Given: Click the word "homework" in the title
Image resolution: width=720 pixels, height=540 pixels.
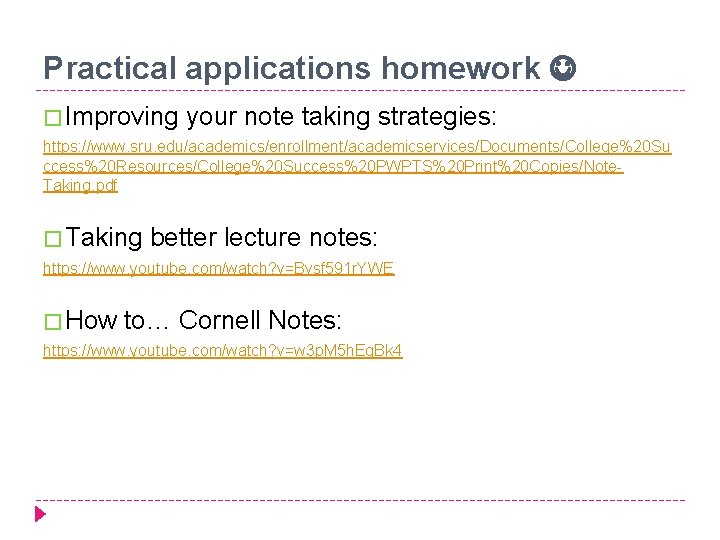Looking at the screenshot, I should 459,68.
